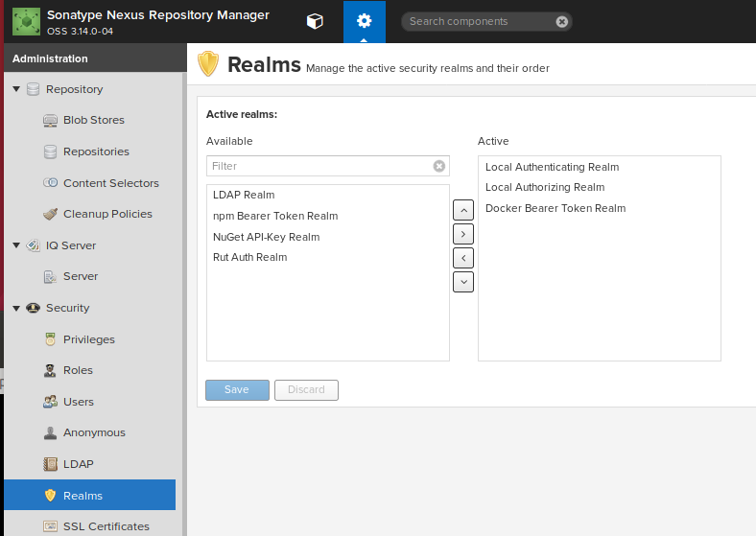Clear the Available filter with the X icon

coord(439,166)
